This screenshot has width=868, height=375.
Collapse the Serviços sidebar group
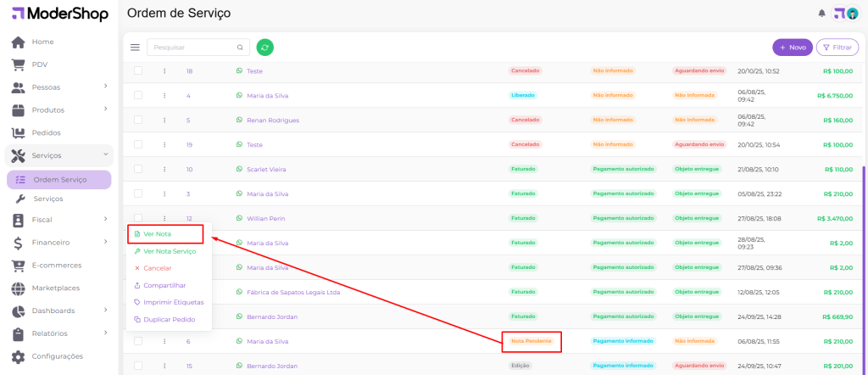pyautogui.click(x=105, y=155)
